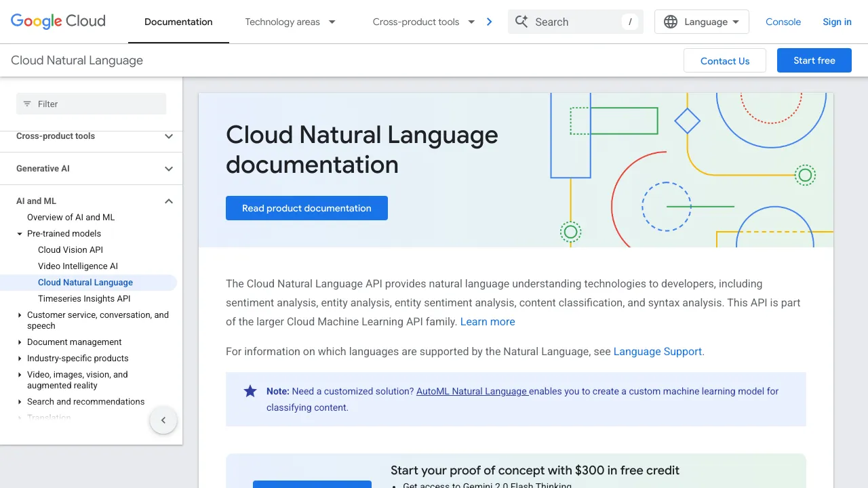Click the $300 free credit heading

(x=535, y=470)
